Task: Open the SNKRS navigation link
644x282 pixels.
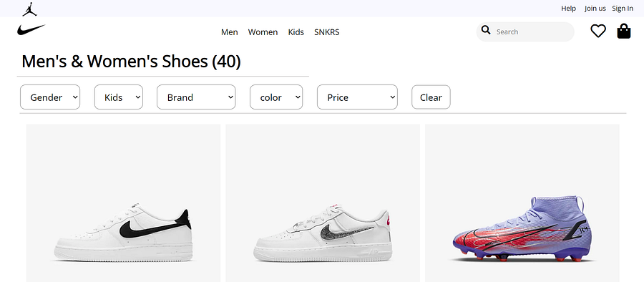Action: click(x=327, y=32)
